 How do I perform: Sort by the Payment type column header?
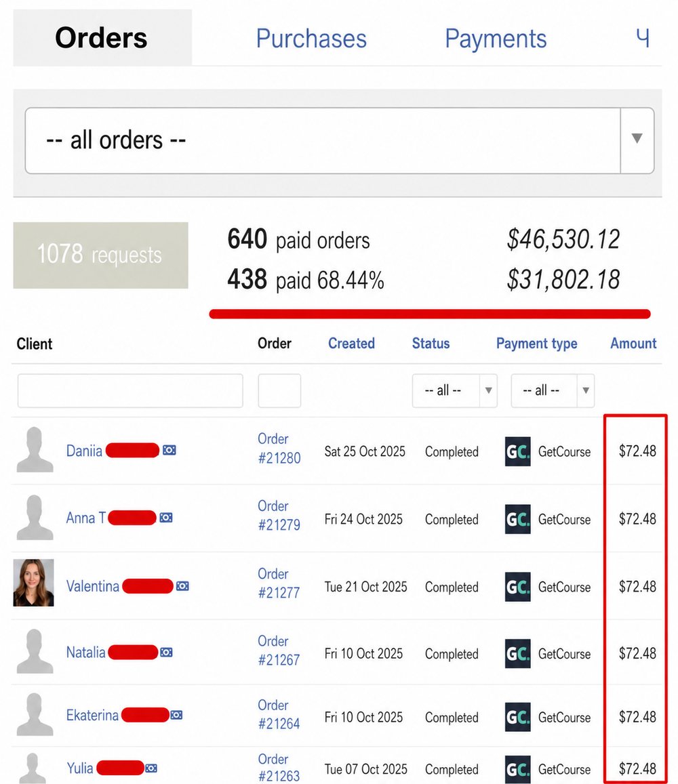pos(536,344)
